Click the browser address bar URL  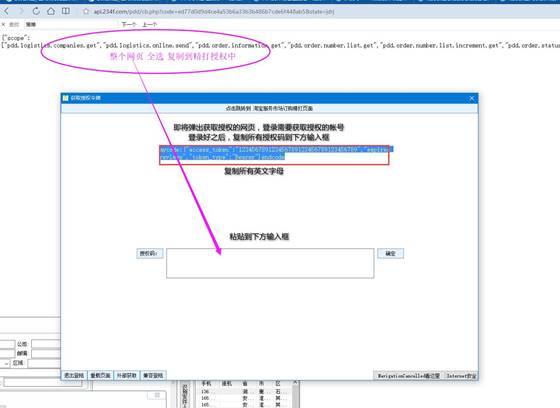[214, 12]
